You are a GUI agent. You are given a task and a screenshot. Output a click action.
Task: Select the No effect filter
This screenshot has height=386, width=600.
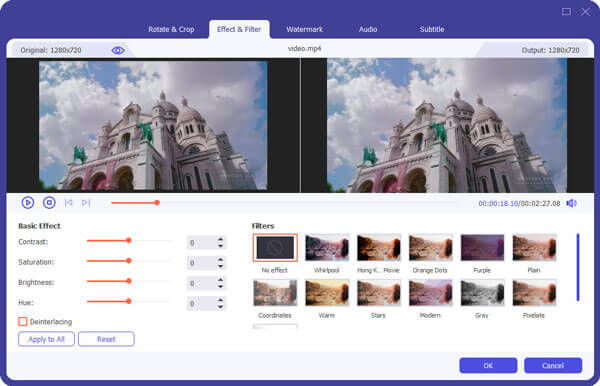tap(275, 248)
